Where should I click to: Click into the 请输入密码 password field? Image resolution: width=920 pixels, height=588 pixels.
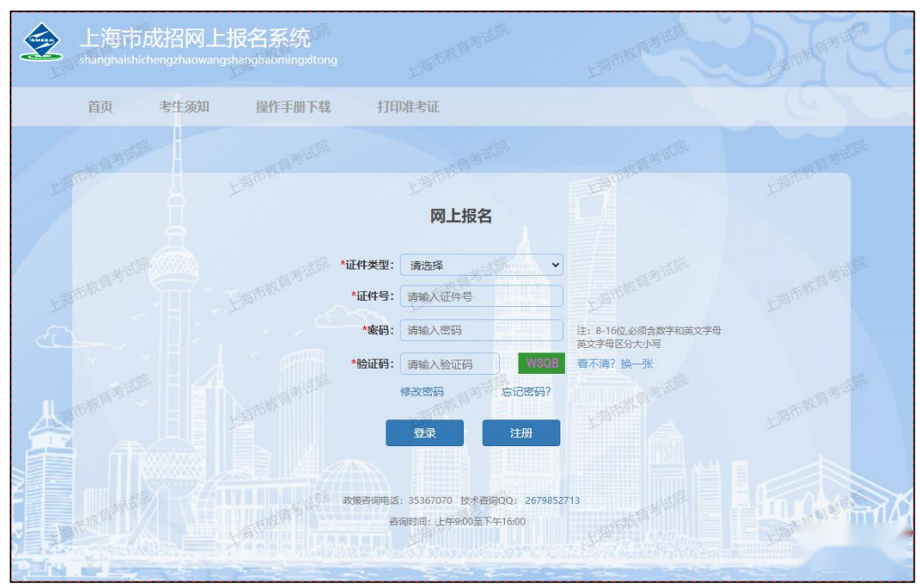482,330
